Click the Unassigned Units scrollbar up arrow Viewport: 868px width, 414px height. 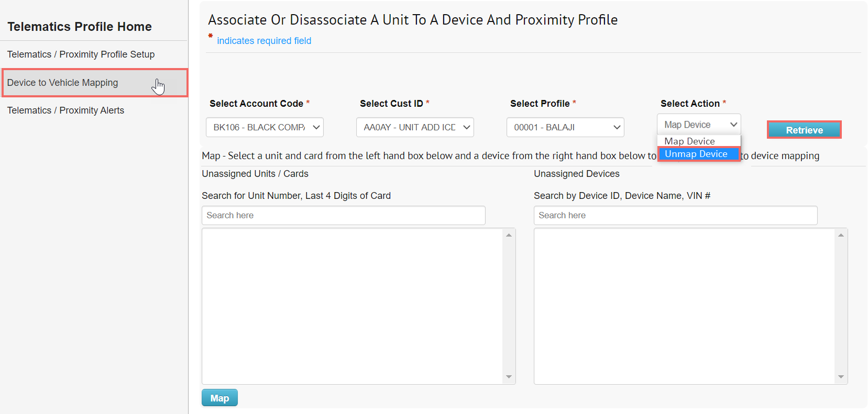pyautogui.click(x=509, y=235)
